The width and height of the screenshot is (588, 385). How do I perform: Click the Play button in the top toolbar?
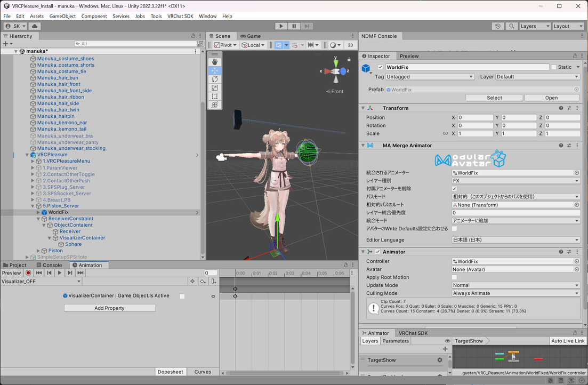tap(281, 26)
